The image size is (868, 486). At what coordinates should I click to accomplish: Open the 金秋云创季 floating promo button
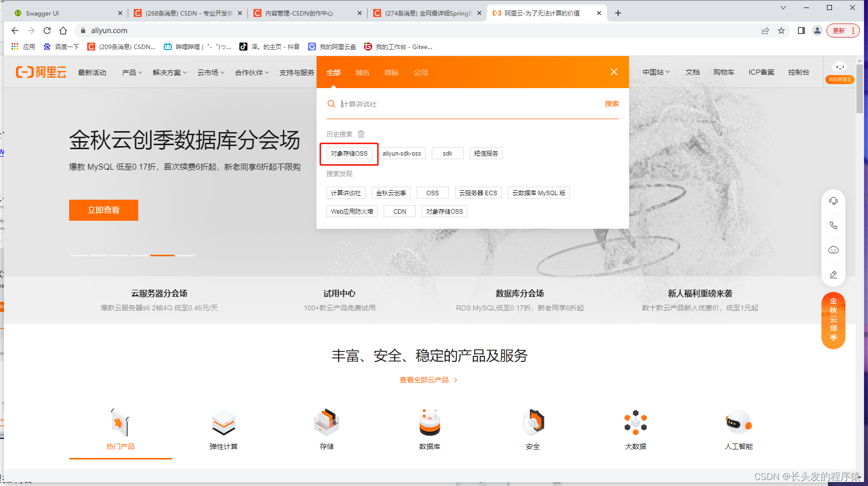click(833, 320)
